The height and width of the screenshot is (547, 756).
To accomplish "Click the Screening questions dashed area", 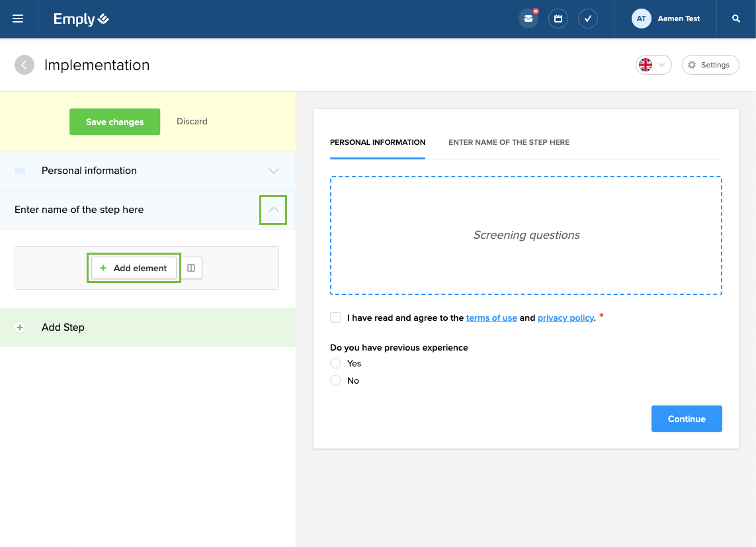I will click(526, 235).
